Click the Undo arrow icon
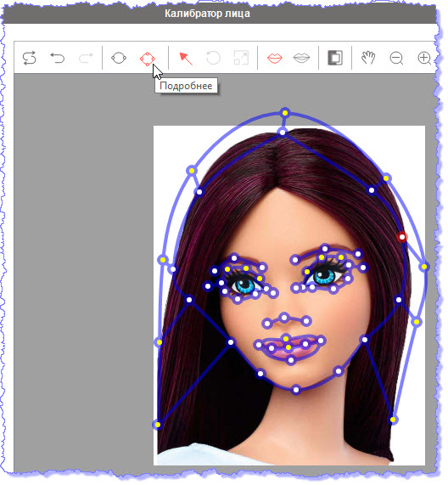Image resolution: width=448 pixels, height=485 pixels. point(58,58)
